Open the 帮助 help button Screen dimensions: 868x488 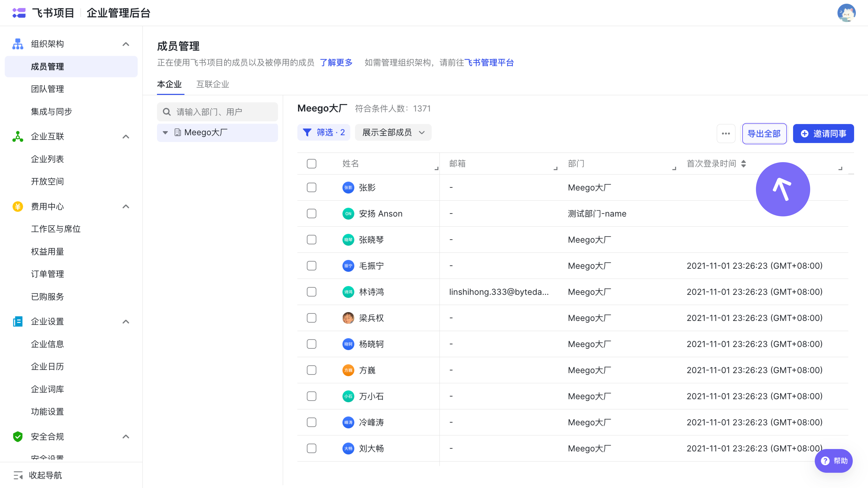833,461
